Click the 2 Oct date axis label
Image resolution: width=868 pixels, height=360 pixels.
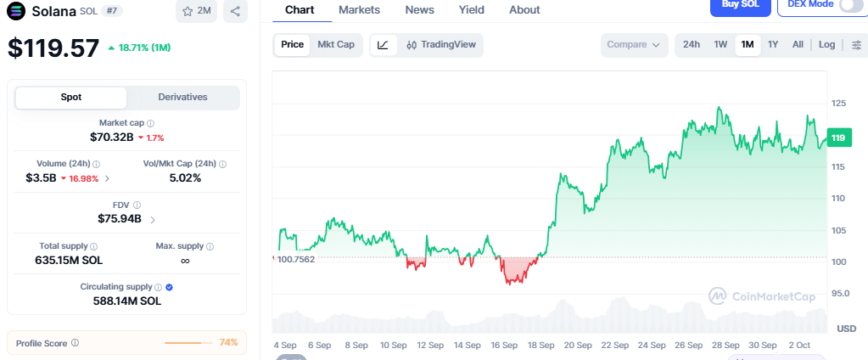pyautogui.click(x=799, y=345)
